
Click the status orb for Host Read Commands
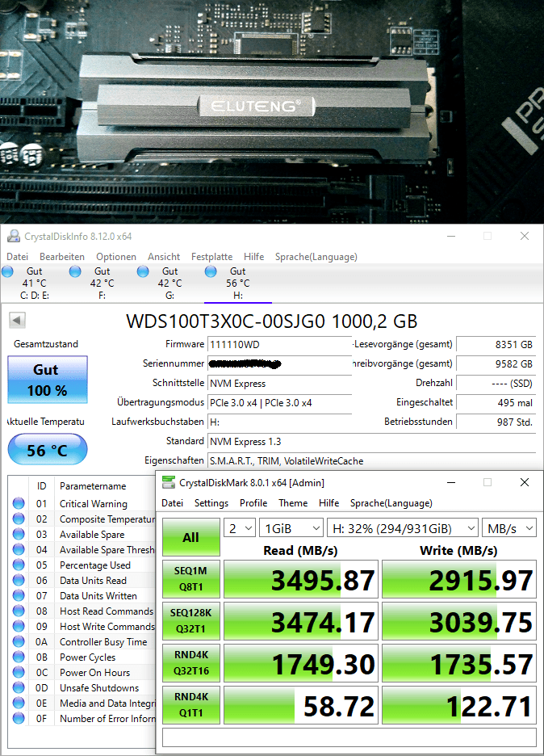click(19, 611)
